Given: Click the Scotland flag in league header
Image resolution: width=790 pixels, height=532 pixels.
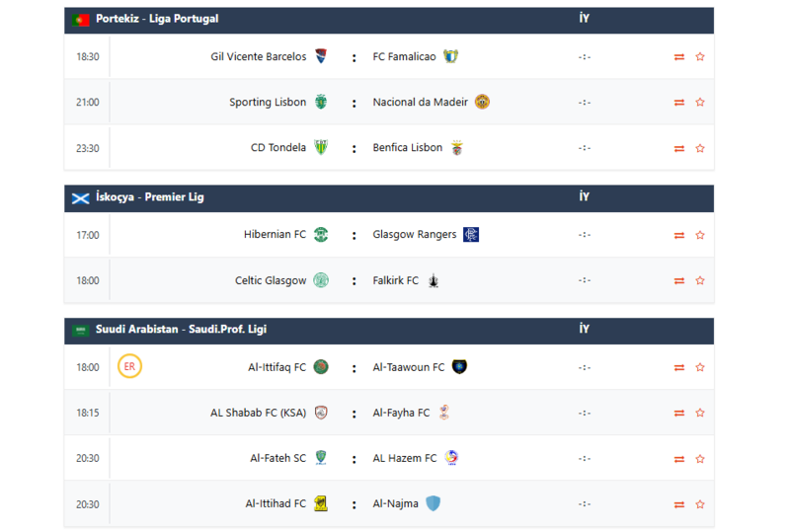Looking at the screenshot, I should (x=81, y=197).
